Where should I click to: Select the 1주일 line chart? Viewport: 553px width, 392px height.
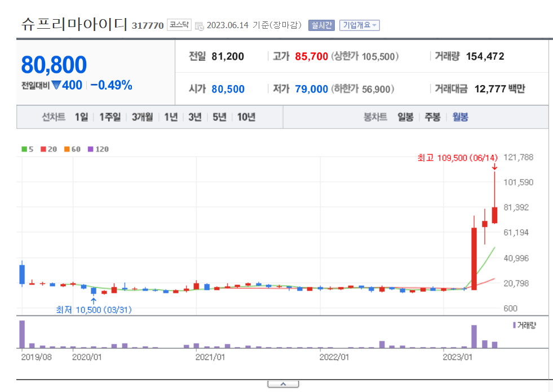pyautogui.click(x=110, y=117)
